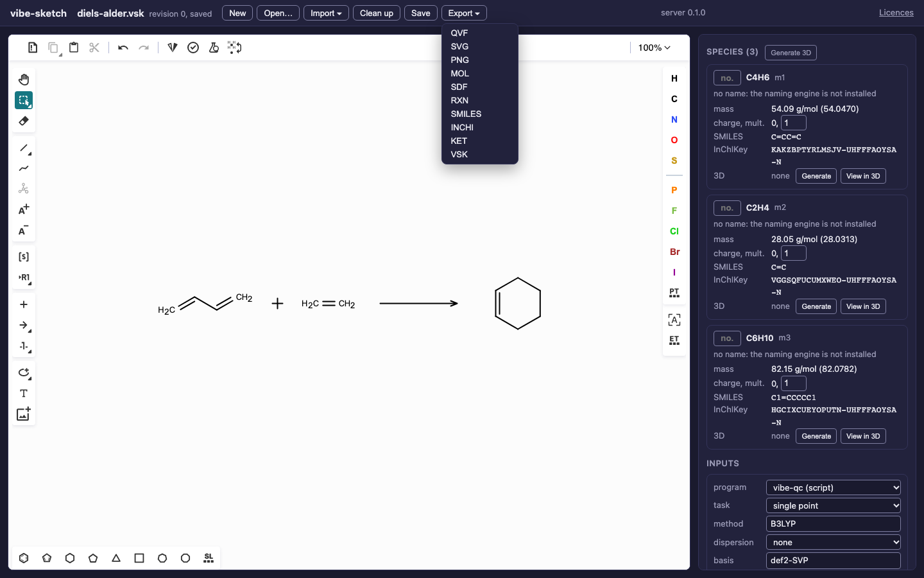Select the R-Group tool
This screenshot has width=924, height=578.
[24, 277]
